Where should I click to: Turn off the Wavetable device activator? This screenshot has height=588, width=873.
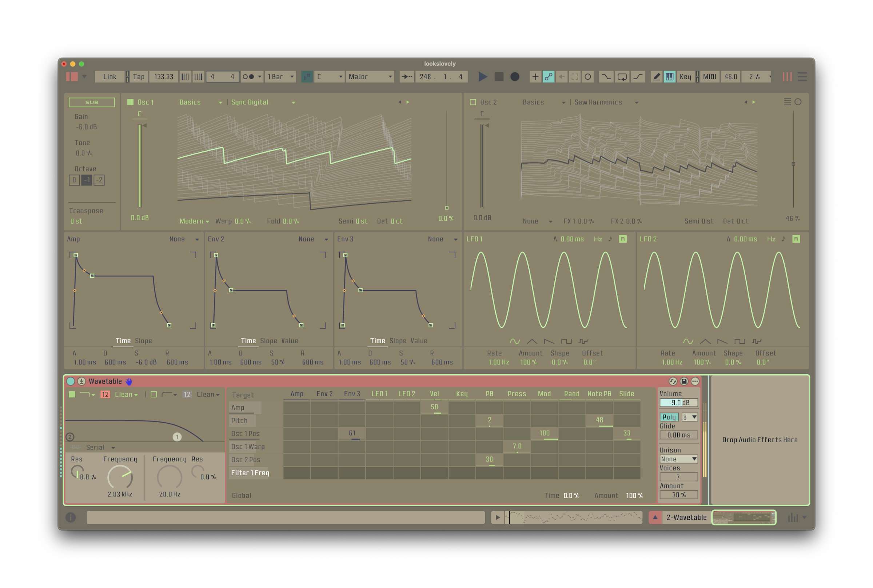71,381
